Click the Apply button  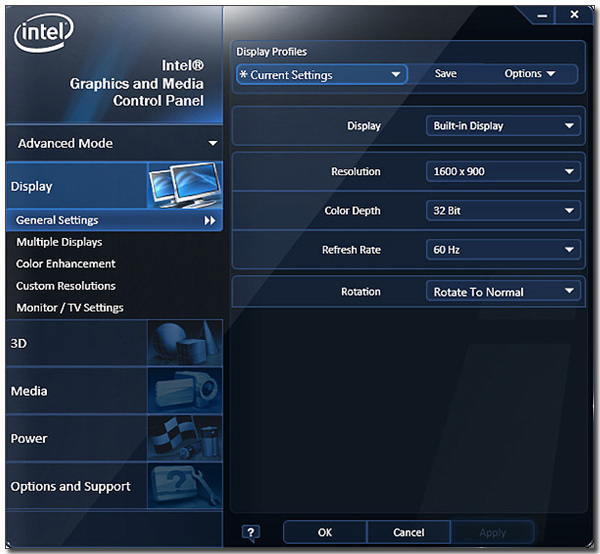pyautogui.click(x=492, y=532)
